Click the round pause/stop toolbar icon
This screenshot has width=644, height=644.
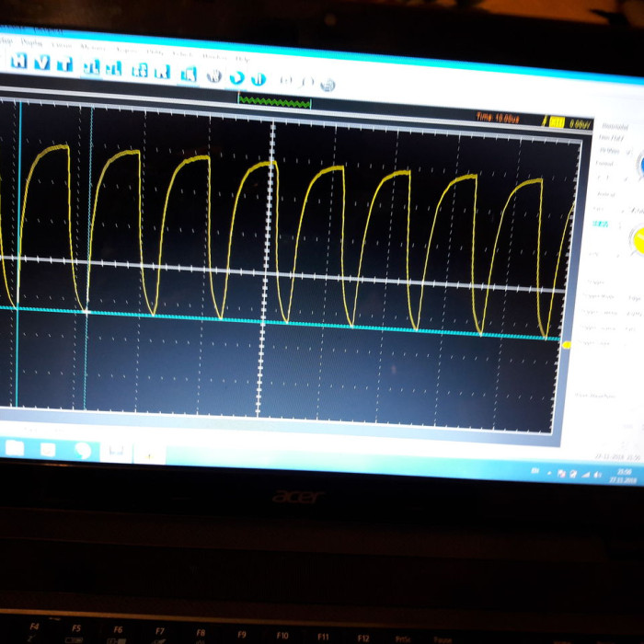coord(259,79)
